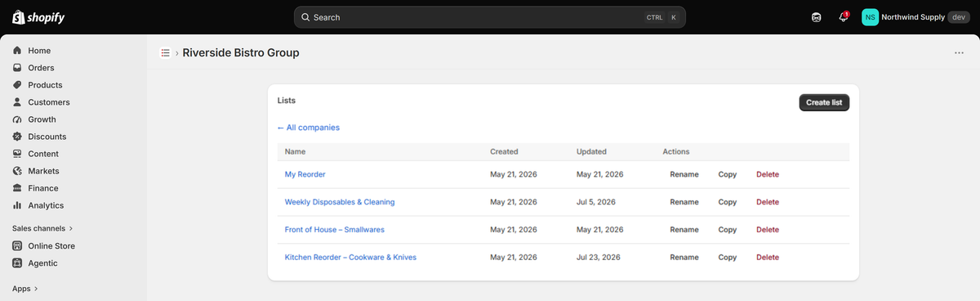The height and width of the screenshot is (301, 980).
Task: Click the Name column header
Action: click(295, 152)
